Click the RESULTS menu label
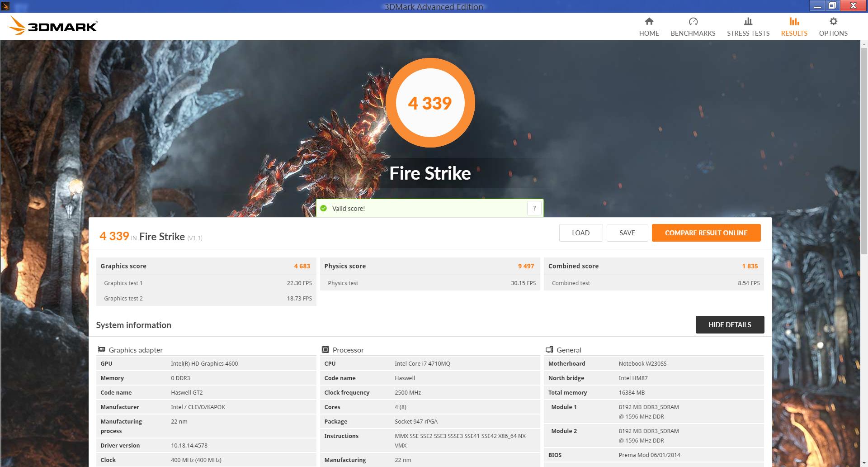The width and height of the screenshot is (868, 467). pos(794,33)
